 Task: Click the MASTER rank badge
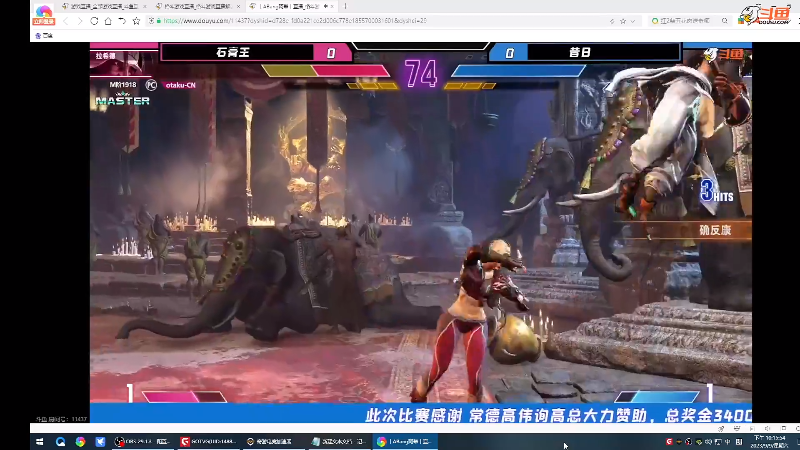(x=122, y=99)
